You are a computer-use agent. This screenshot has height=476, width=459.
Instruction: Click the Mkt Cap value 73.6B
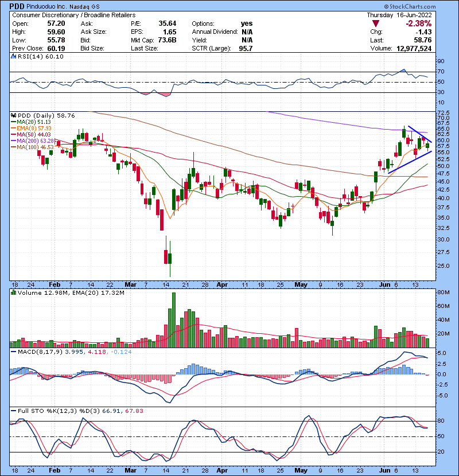click(x=168, y=40)
